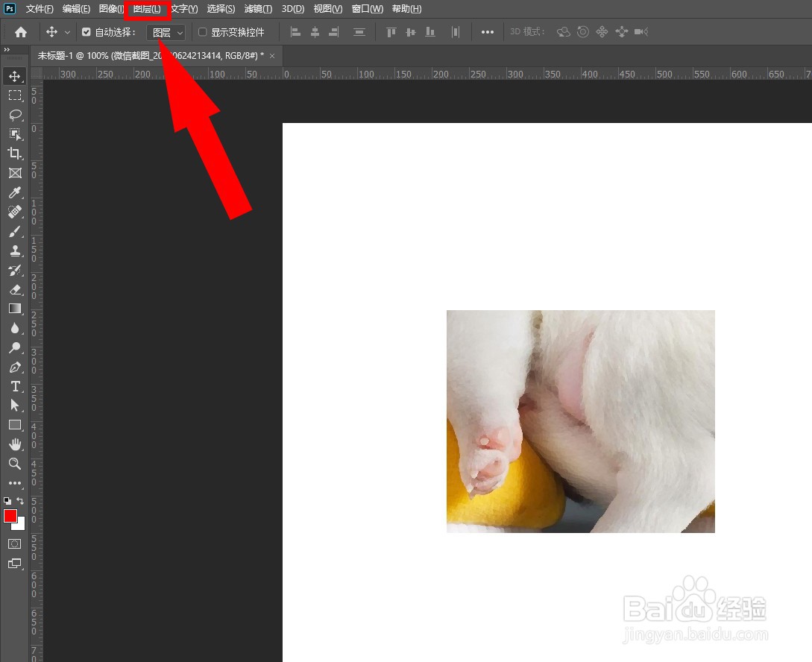
Task: Select the Move tool in the toolbox
Action: (14, 76)
